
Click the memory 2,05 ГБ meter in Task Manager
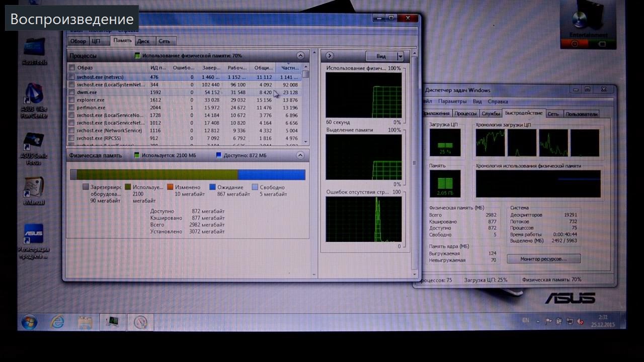coord(445,184)
